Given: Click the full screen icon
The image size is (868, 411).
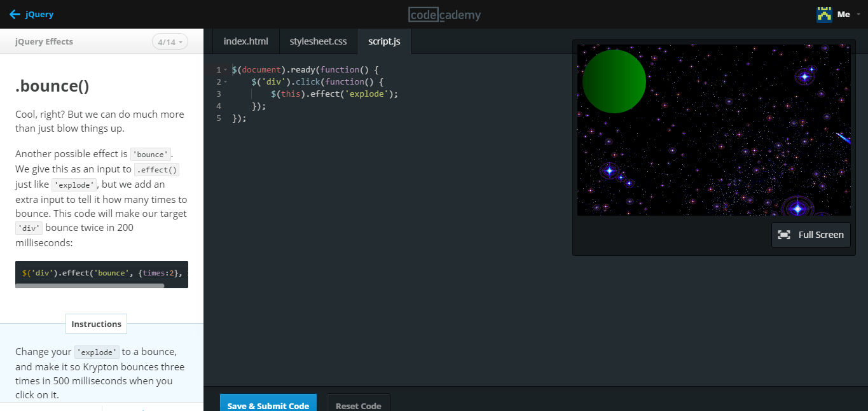Looking at the screenshot, I should (784, 235).
